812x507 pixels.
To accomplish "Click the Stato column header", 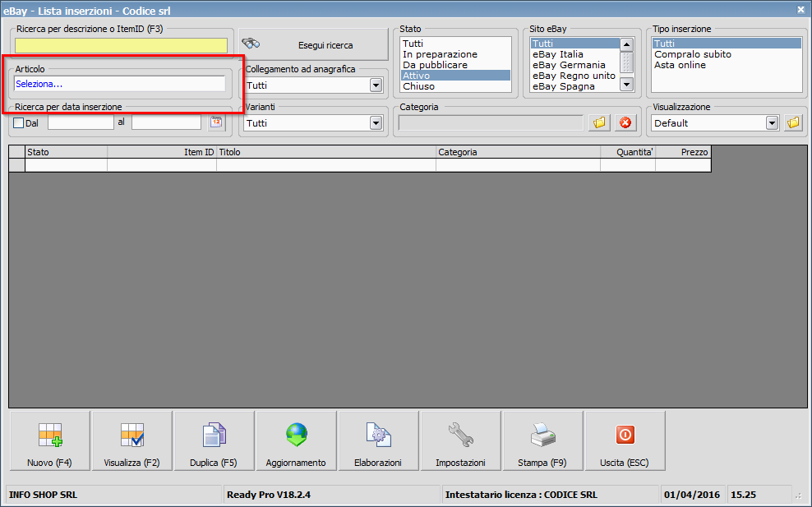I will [x=67, y=152].
